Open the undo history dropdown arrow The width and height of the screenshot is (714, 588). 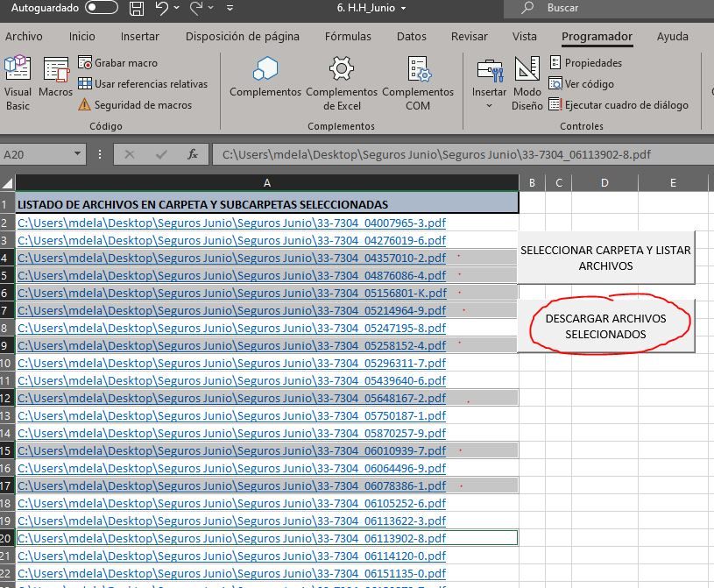click(178, 9)
